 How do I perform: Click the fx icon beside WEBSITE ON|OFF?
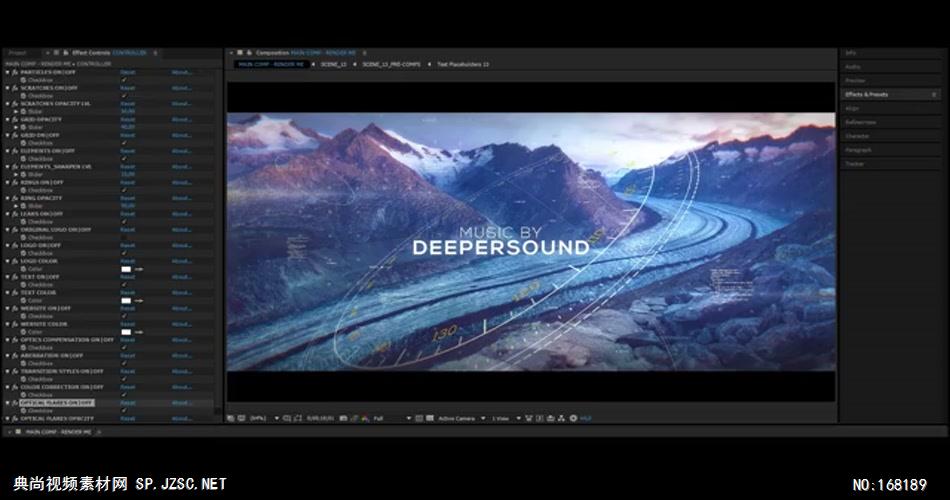click(x=15, y=308)
